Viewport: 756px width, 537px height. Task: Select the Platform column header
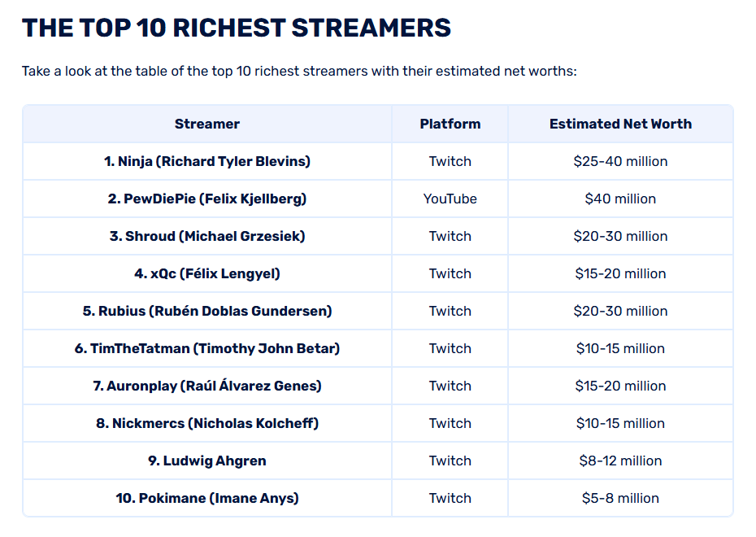(x=450, y=124)
